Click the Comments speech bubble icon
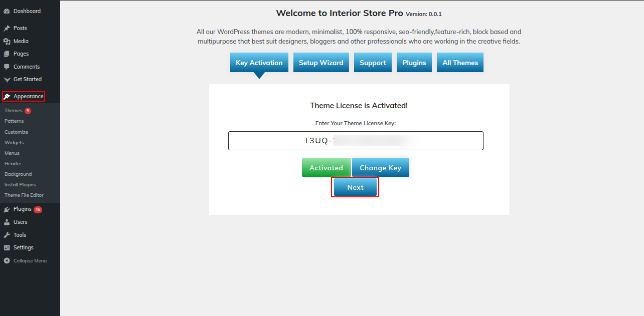 coord(7,67)
